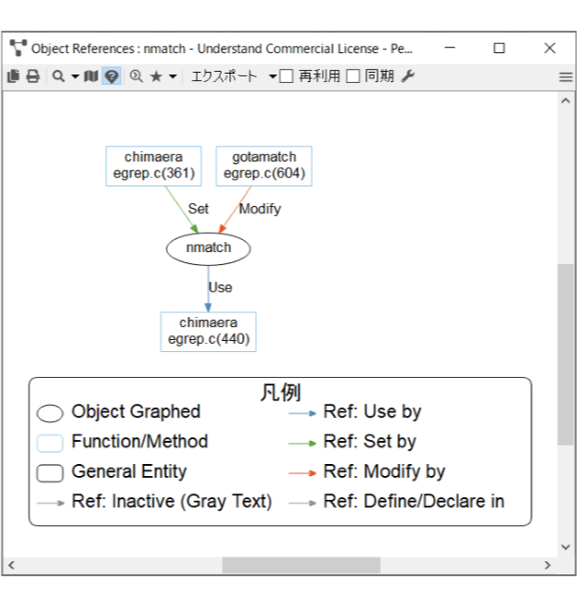Screen dimensions: 577x607
Task: Click the エクスポート export button
Action: click(224, 76)
